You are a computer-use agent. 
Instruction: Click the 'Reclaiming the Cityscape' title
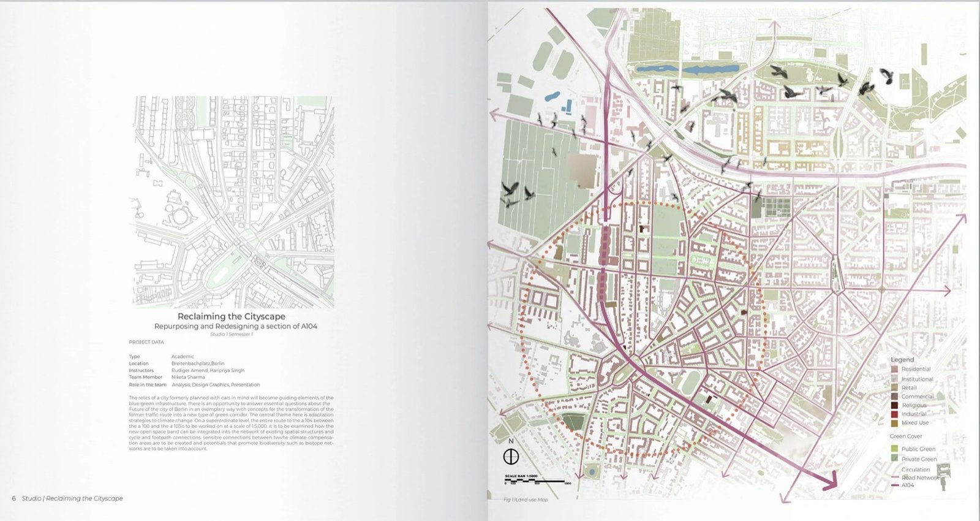(x=232, y=316)
